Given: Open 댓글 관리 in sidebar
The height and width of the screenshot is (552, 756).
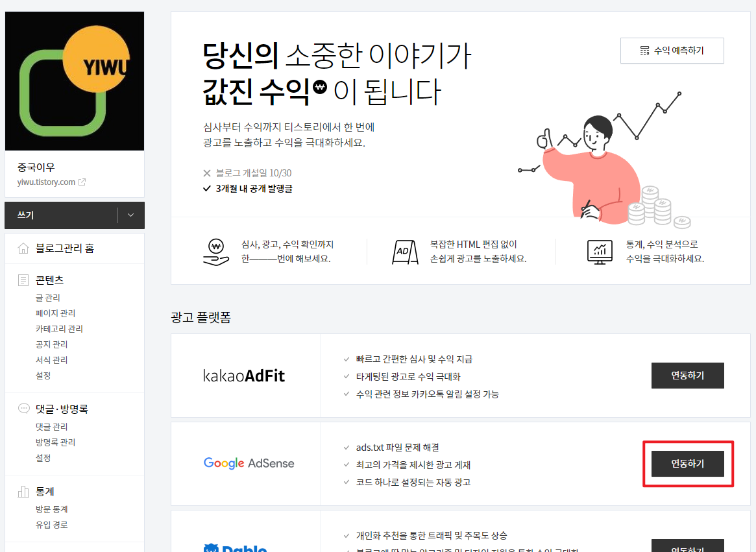Looking at the screenshot, I should tap(51, 427).
